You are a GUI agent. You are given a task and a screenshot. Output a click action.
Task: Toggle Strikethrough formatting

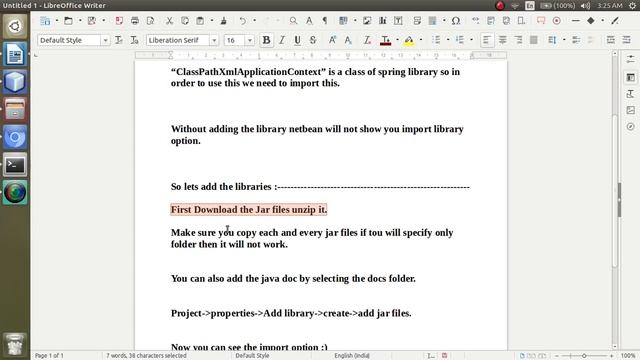pyautogui.click(x=313, y=40)
